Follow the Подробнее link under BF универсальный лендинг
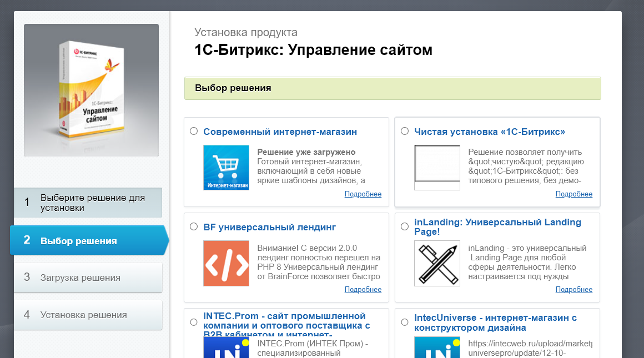The height and width of the screenshot is (358, 644). [363, 289]
